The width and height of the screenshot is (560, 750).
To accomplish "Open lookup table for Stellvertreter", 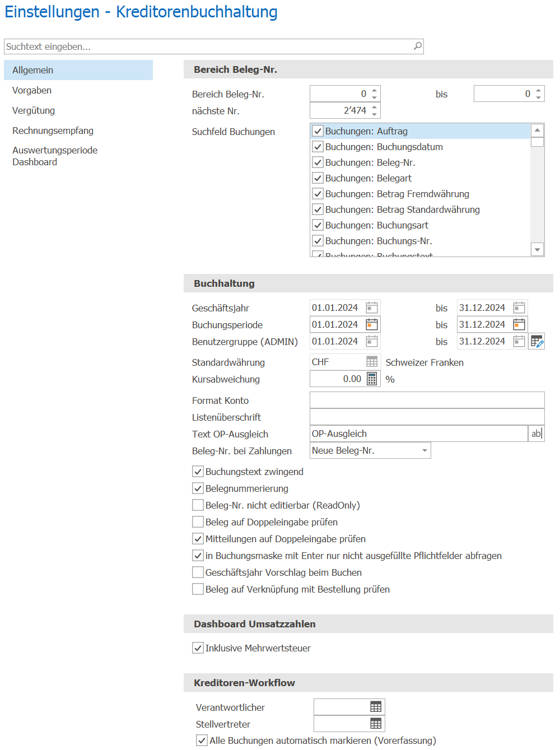I will (x=376, y=724).
